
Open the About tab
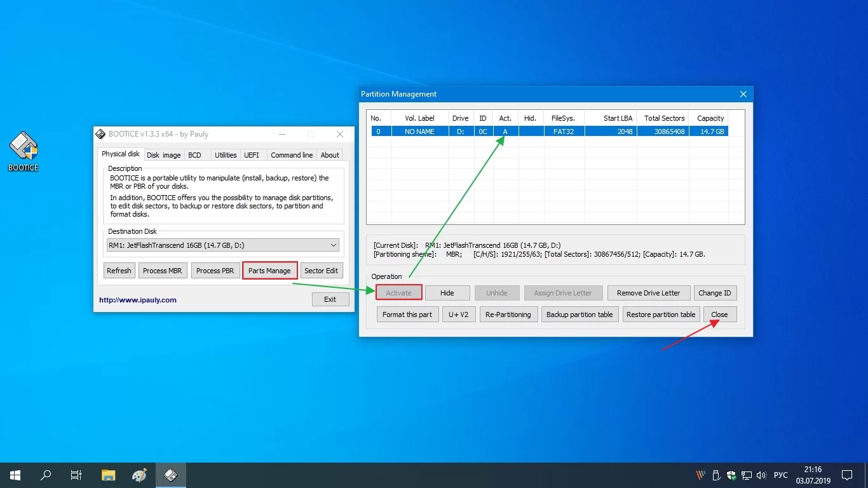(x=330, y=155)
